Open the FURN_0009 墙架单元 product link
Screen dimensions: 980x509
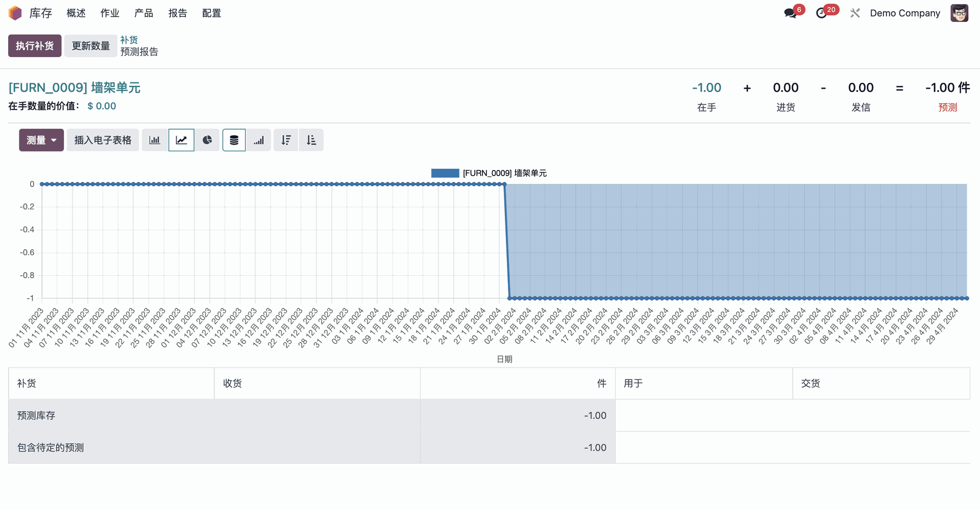pos(75,88)
